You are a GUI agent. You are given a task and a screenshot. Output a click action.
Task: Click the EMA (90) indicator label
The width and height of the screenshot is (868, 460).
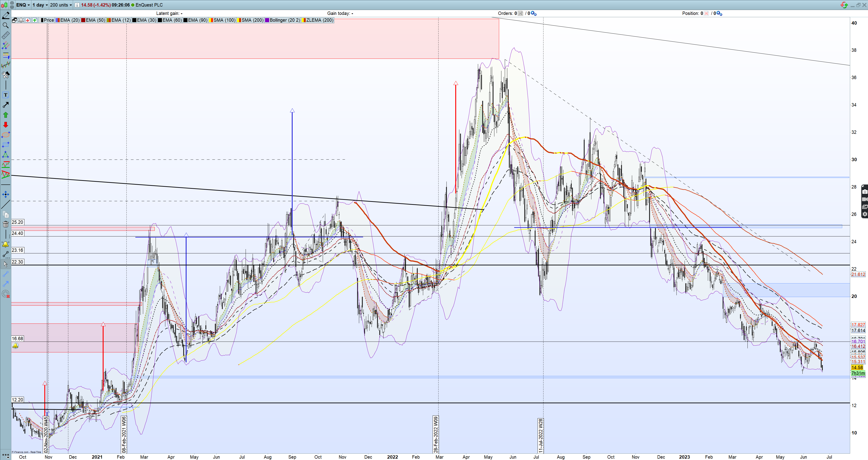tap(196, 20)
